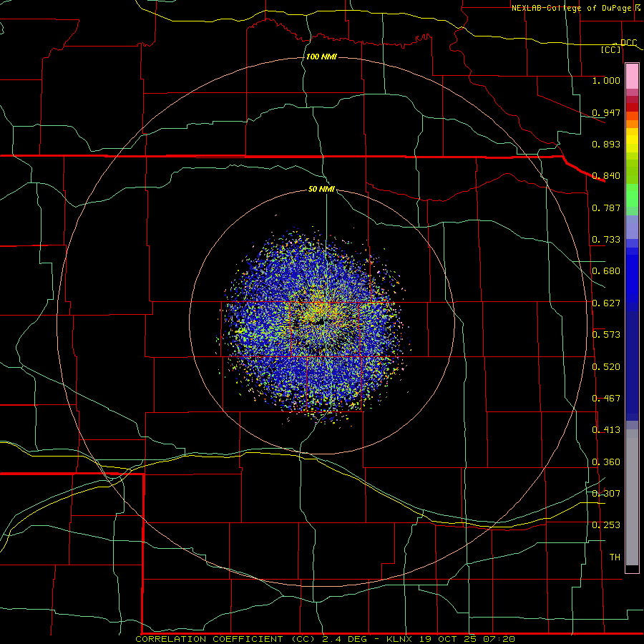The height and width of the screenshot is (644, 644).
Task: Click the "50 NMI" range ring label
Action: (x=321, y=189)
